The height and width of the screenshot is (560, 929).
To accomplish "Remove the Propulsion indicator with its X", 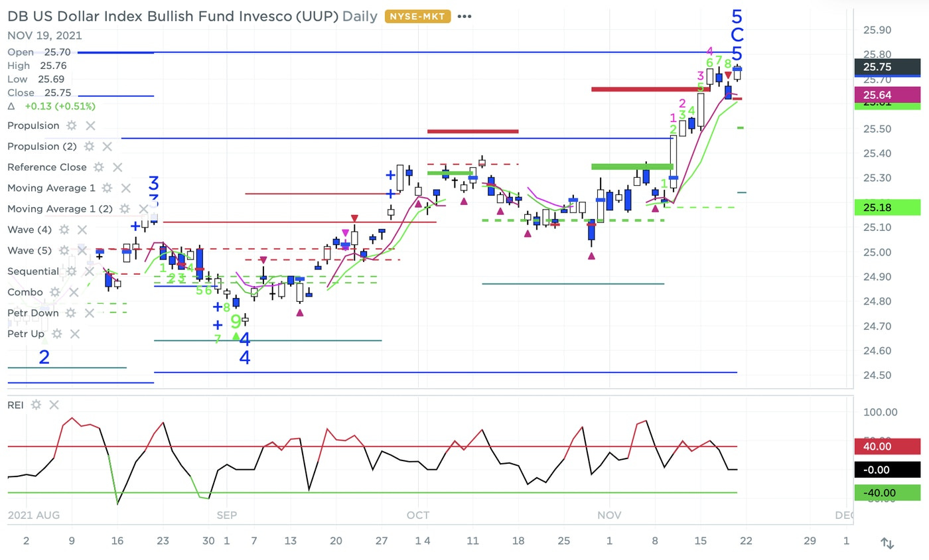I will pyautogui.click(x=91, y=125).
